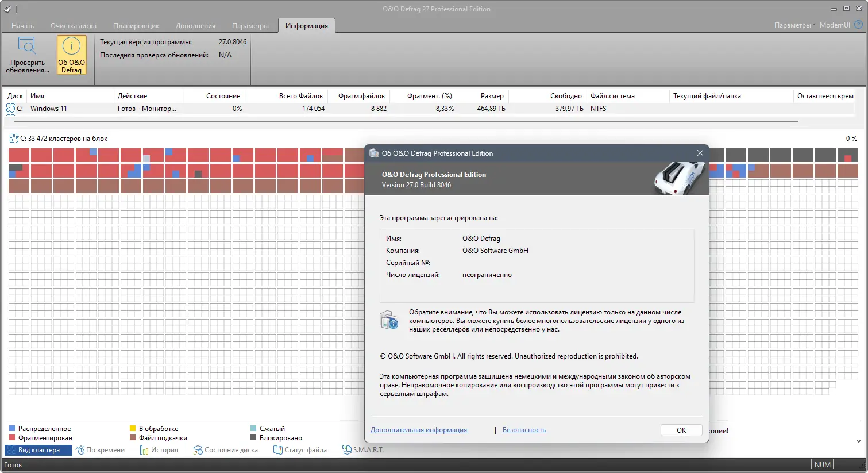Sort by the Всего Файлов column header
Image resolution: width=868 pixels, height=473 pixels.
(286, 96)
